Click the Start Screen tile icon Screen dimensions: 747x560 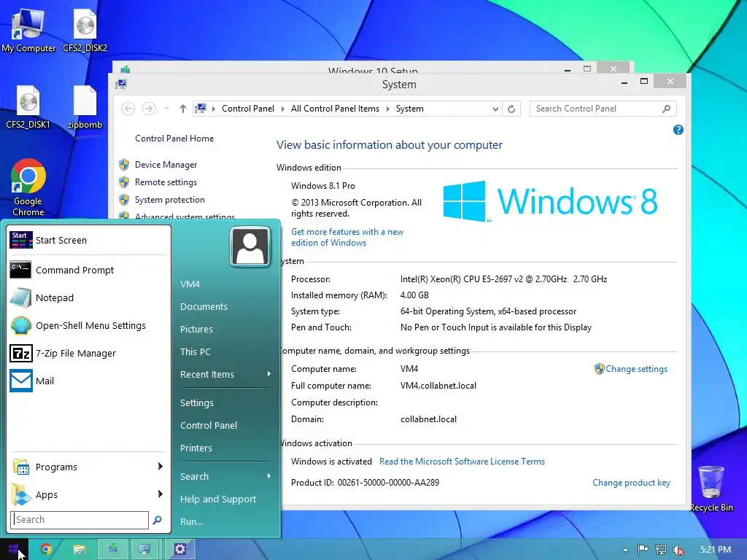click(x=20, y=240)
